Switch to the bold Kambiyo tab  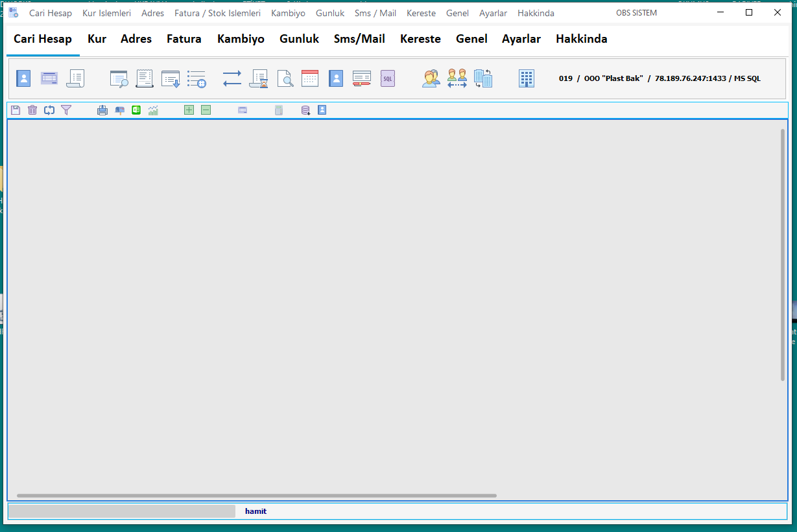(241, 39)
